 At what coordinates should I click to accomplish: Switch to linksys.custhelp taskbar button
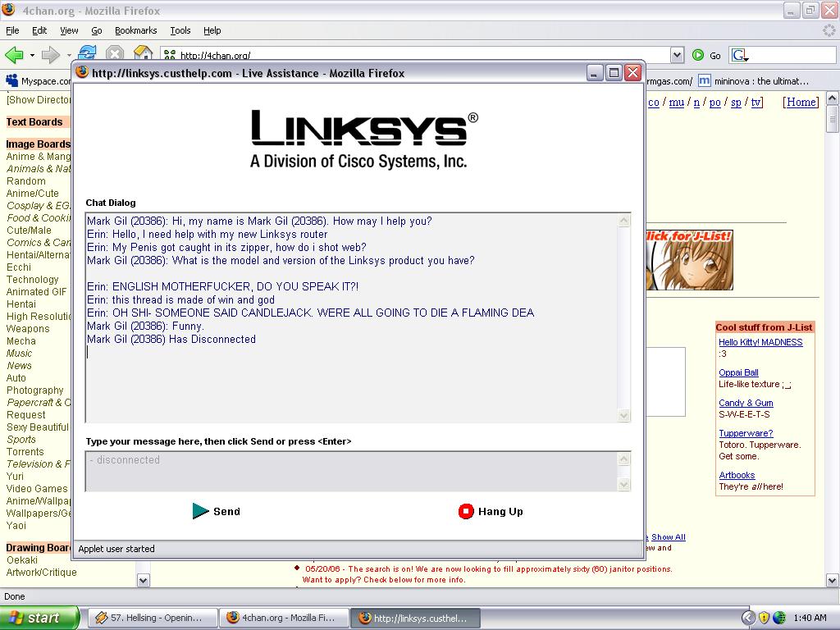tap(414, 618)
